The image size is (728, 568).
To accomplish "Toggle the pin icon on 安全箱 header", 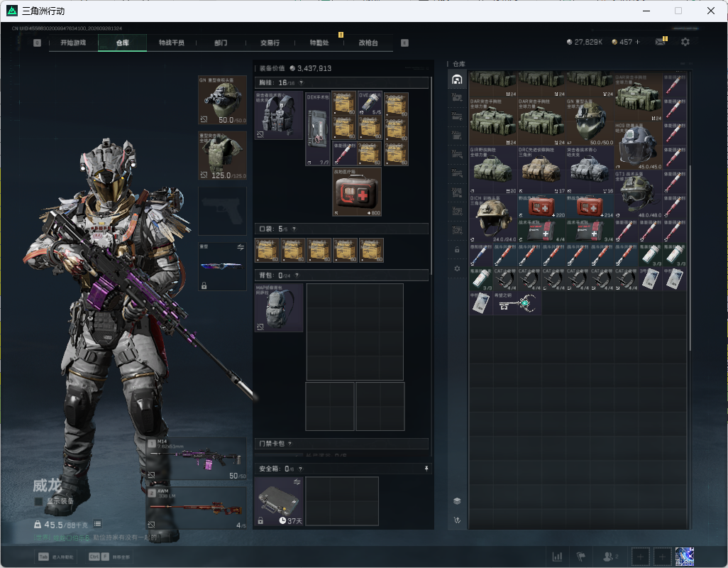I will [x=426, y=469].
